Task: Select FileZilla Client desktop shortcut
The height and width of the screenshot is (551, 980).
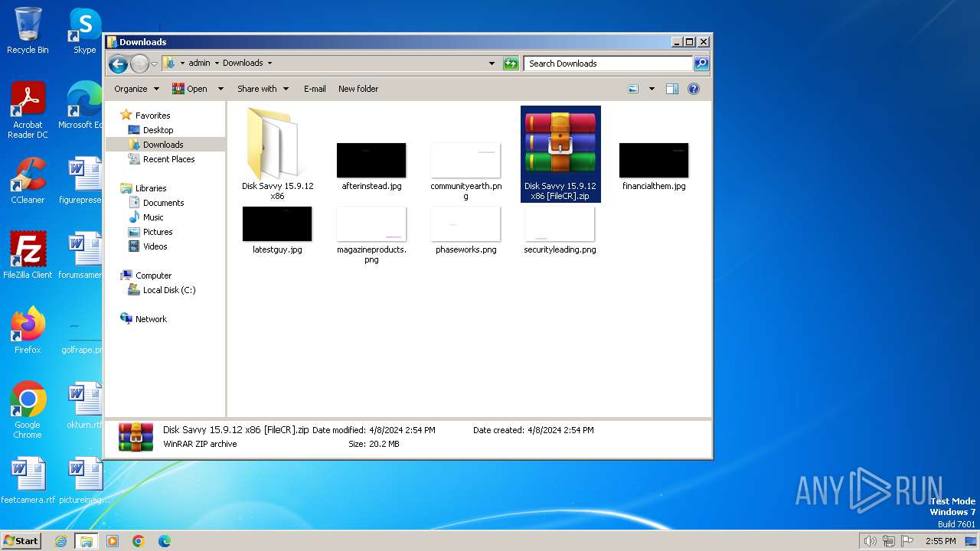Action: 28,255
